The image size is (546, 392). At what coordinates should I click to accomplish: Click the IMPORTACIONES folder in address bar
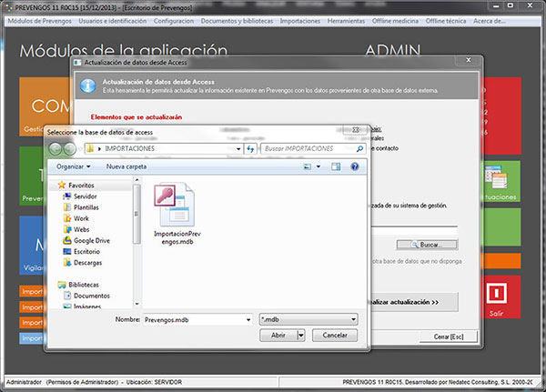tap(129, 148)
